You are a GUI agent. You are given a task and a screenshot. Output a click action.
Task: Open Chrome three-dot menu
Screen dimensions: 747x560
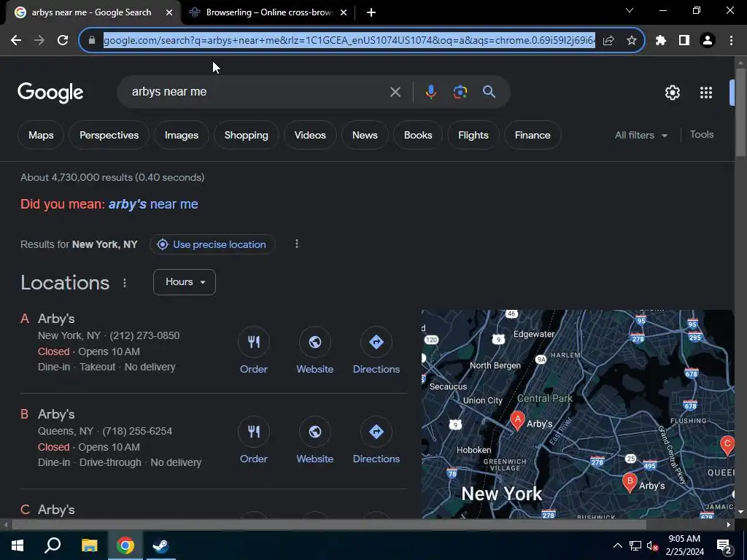click(x=731, y=41)
